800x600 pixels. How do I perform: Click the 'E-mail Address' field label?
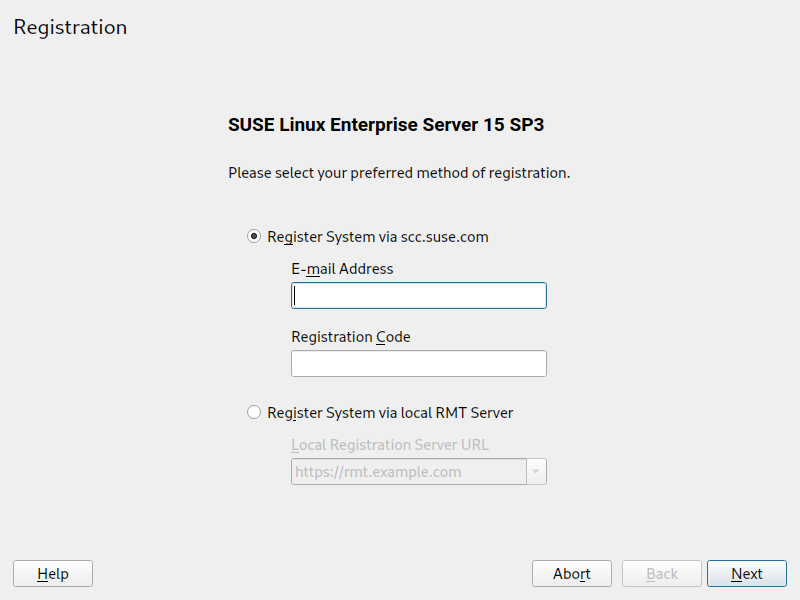(342, 269)
